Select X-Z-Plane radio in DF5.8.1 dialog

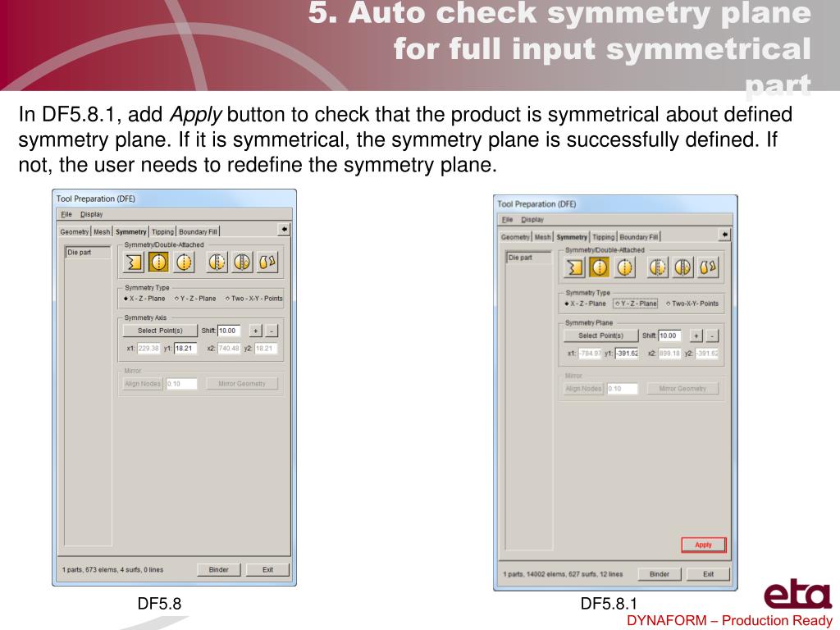pyautogui.click(x=586, y=304)
